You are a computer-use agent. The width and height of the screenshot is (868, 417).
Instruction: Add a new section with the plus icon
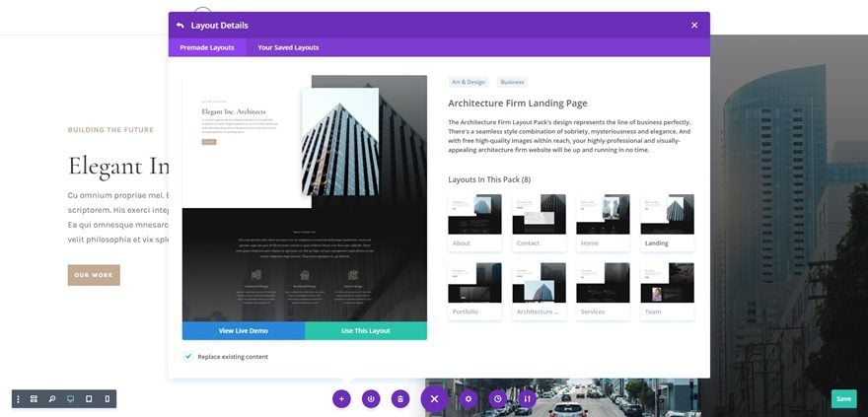[341, 398]
